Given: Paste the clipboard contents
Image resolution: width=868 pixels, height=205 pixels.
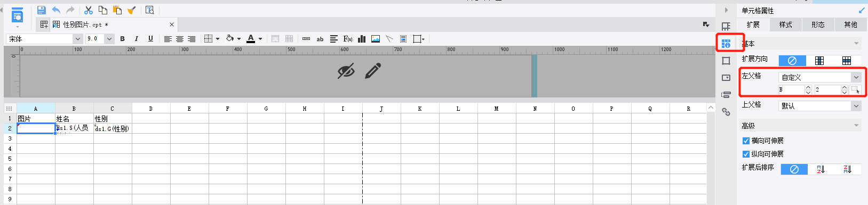Looking at the screenshot, I should pyautogui.click(x=117, y=10).
